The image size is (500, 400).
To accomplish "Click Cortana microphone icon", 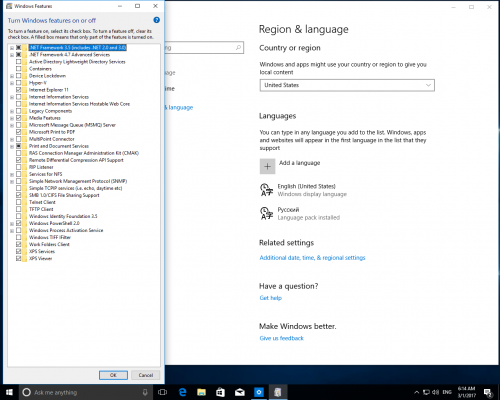I will [x=145, y=392].
